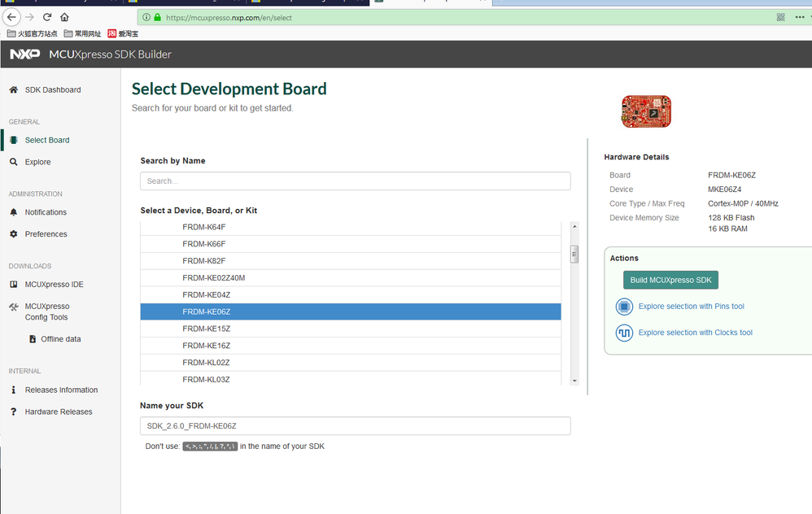Click the SDK Dashboard home icon

[14, 89]
